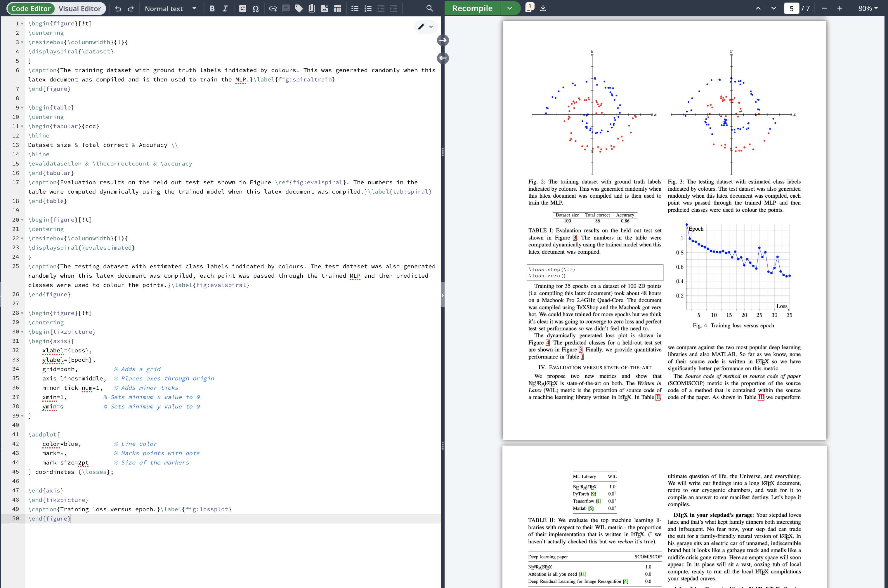Select the Code Editor tab

(30, 8)
